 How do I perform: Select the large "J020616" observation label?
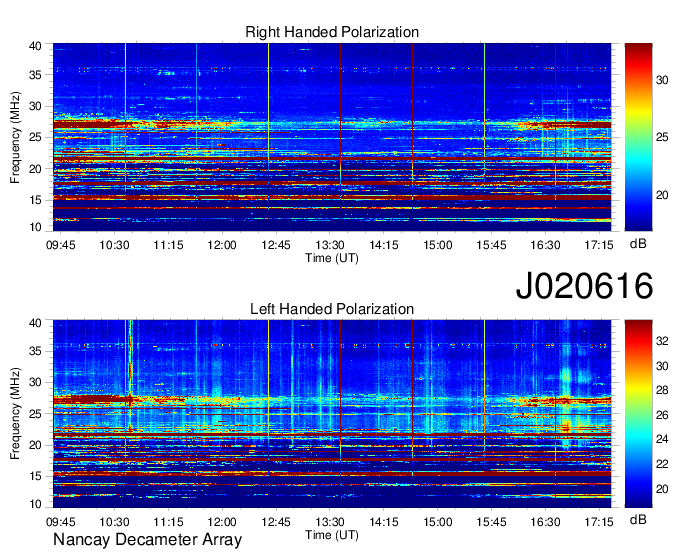coord(584,286)
